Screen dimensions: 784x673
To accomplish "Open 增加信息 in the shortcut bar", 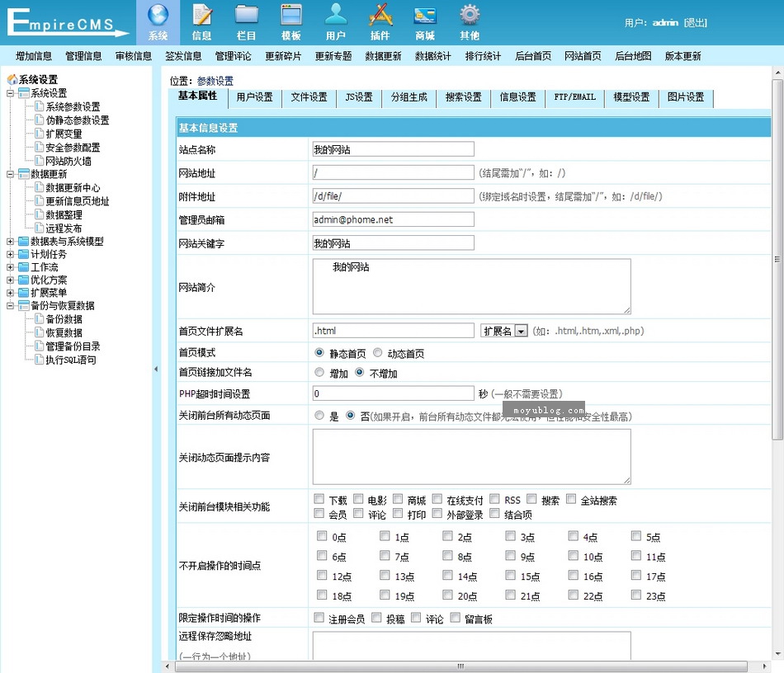I will [x=34, y=56].
